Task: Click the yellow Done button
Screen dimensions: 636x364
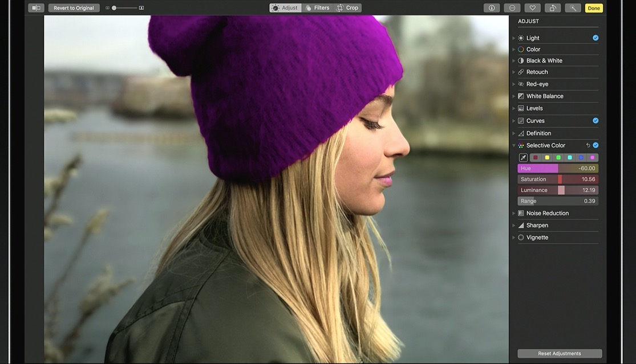Action: [x=594, y=8]
